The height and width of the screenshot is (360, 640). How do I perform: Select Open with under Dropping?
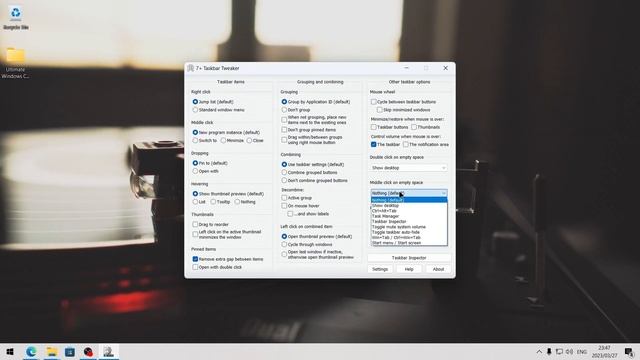tap(206, 171)
